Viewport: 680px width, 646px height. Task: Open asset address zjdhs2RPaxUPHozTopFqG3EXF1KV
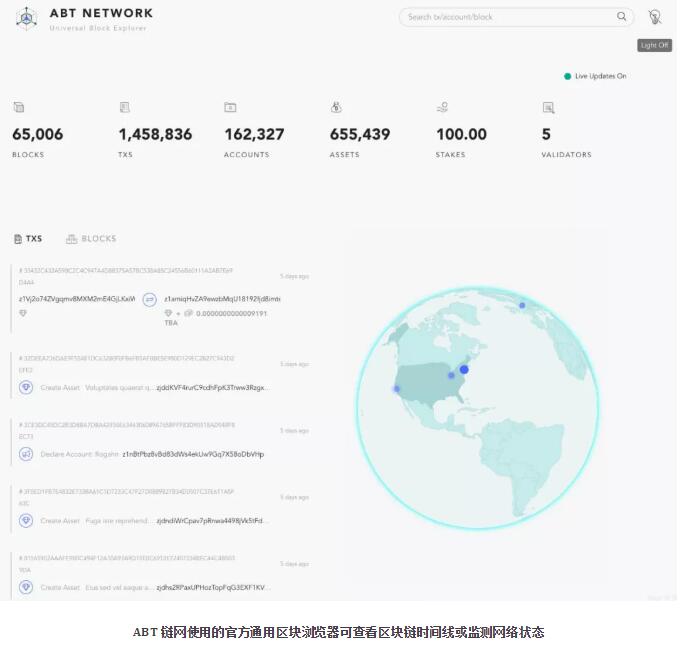point(212,587)
